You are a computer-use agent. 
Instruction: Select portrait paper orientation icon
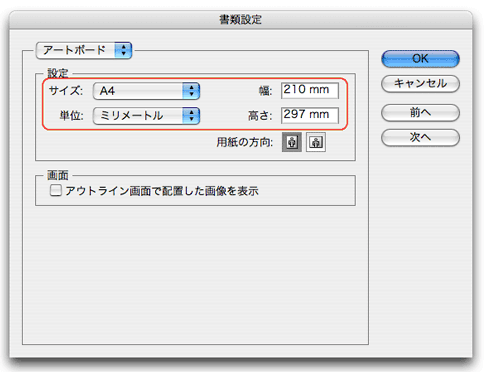pyautogui.click(x=292, y=142)
